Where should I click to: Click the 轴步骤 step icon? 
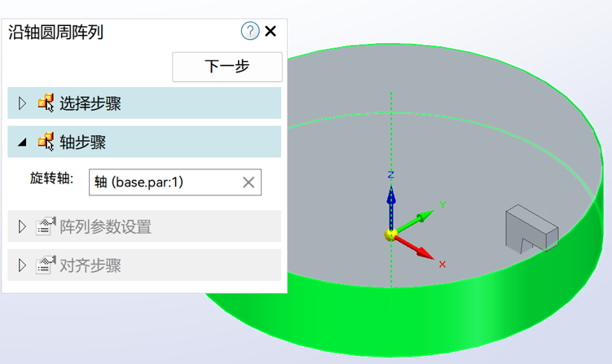pyautogui.click(x=46, y=142)
